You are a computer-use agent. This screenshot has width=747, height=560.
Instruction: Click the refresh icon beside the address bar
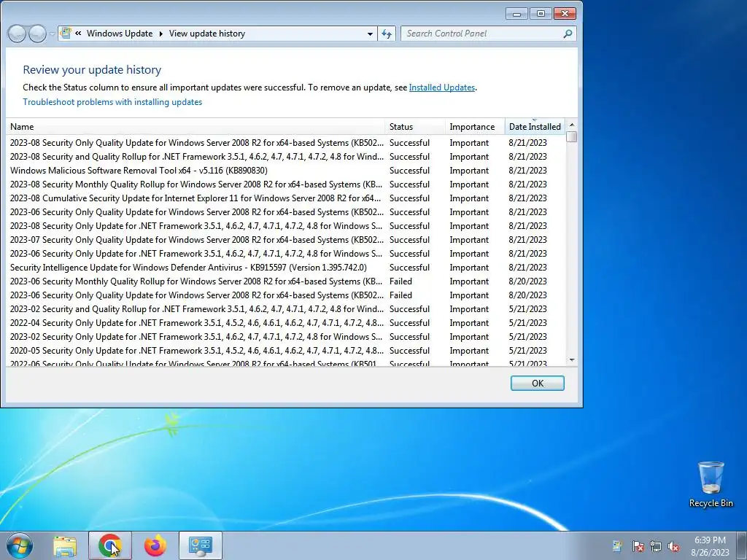387,34
